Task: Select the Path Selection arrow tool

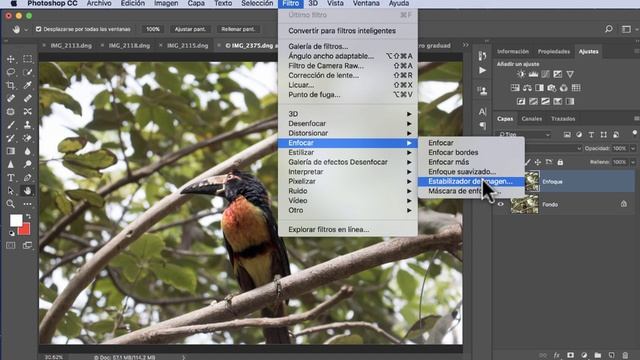Action: (11, 191)
